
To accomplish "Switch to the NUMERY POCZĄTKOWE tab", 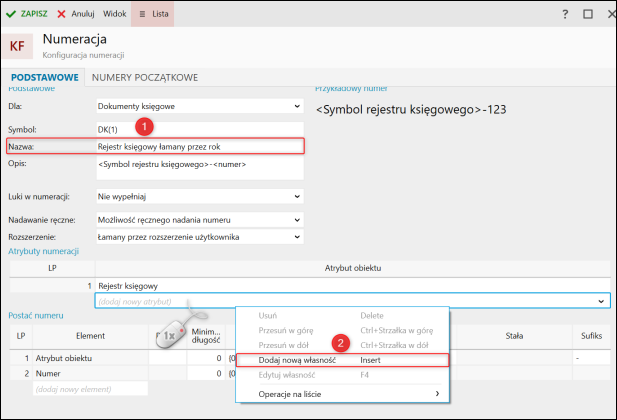I will click(145, 77).
